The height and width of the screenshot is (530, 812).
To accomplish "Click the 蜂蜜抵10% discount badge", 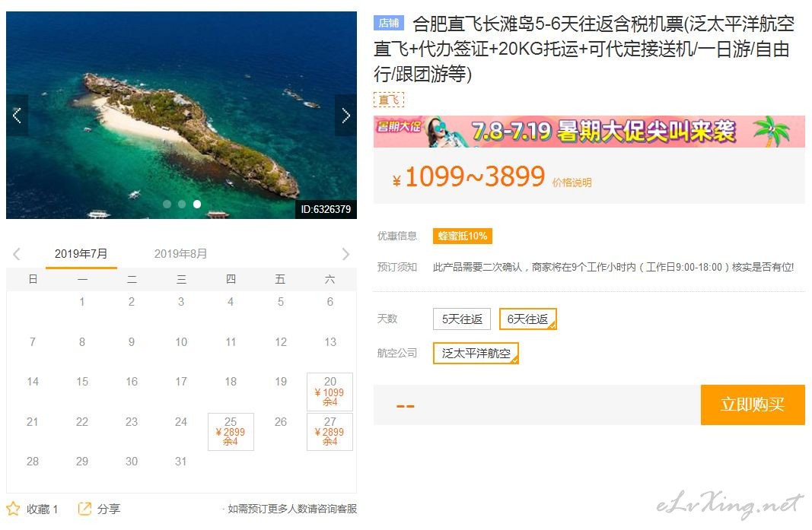I will pyautogui.click(x=463, y=236).
